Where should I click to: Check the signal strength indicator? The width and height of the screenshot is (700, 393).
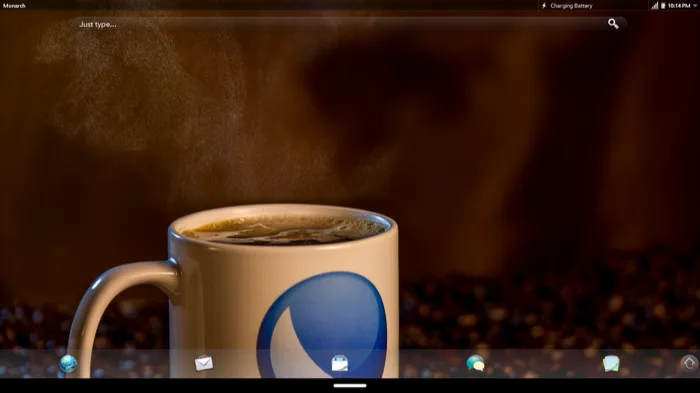pos(654,6)
